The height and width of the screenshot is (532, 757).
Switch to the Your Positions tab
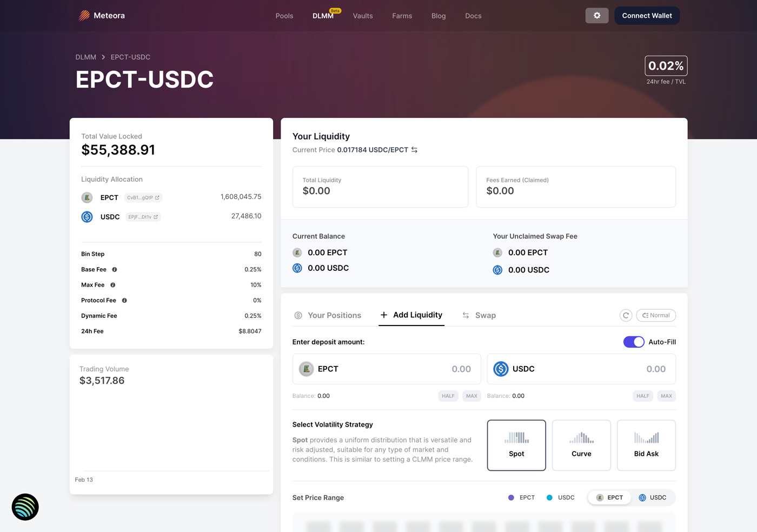328,315
